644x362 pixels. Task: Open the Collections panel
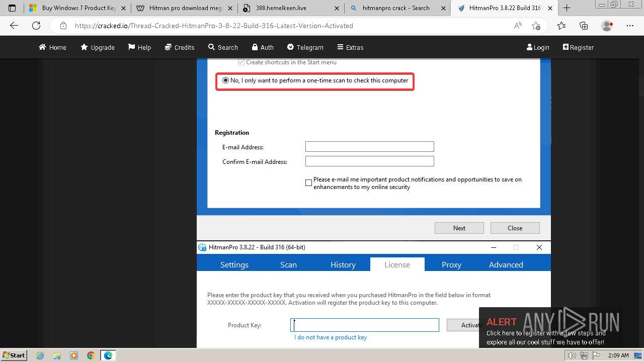click(x=584, y=26)
